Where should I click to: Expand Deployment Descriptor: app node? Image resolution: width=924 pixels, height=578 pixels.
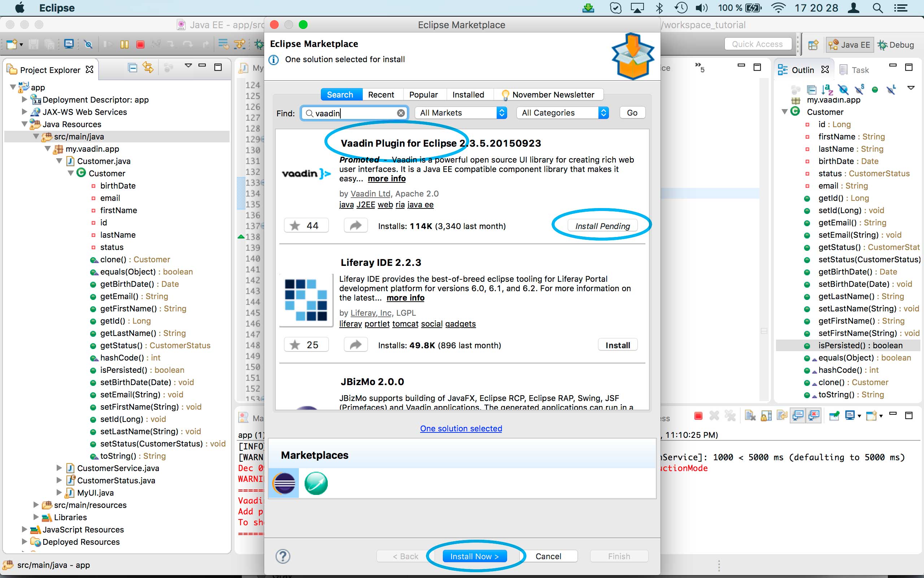(25, 99)
